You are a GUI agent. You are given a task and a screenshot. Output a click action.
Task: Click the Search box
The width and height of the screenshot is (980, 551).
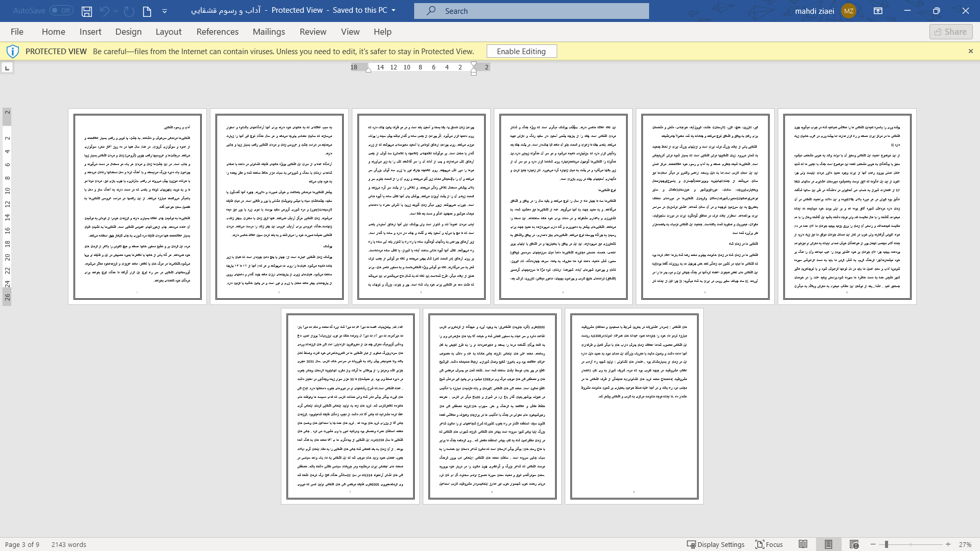point(532,11)
